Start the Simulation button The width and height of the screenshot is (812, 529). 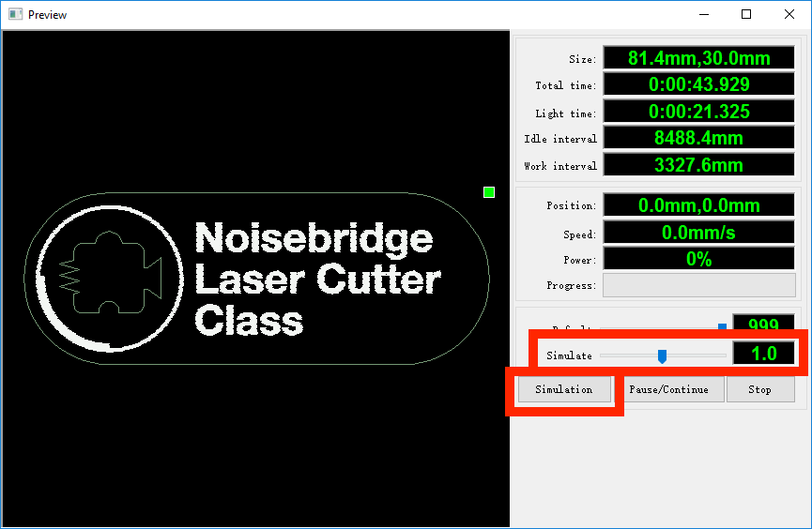tap(563, 389)
